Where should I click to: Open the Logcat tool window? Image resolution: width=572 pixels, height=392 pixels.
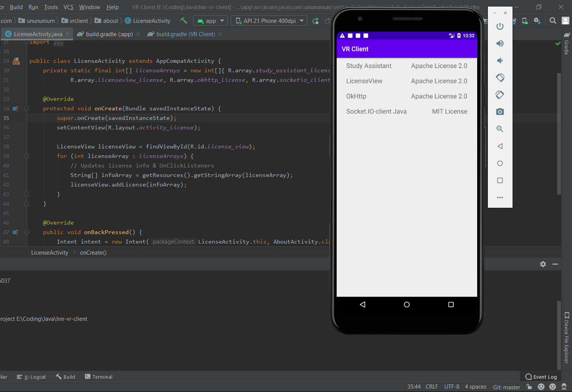(x=31, y=377)
